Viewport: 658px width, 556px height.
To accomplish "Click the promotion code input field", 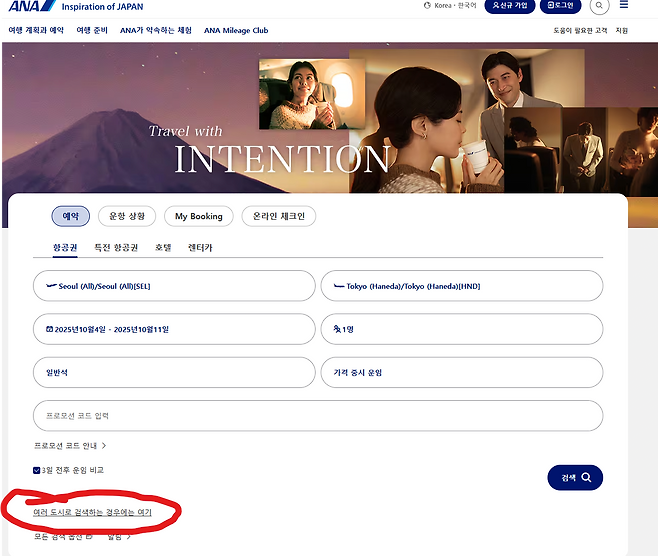I will pos(318,415).
